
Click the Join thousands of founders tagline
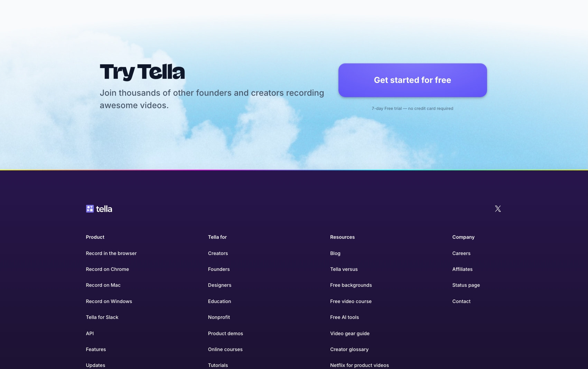click(x=212, y=99)
